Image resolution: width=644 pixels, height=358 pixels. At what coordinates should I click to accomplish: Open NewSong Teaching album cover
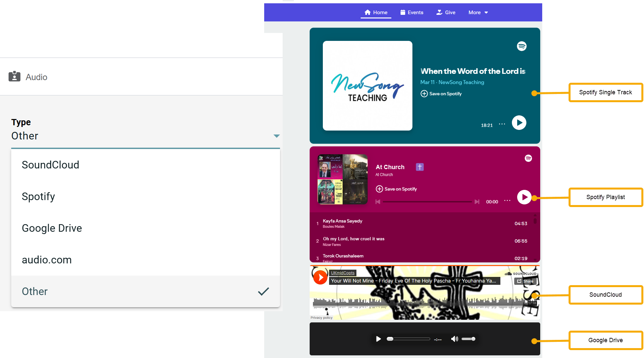coord(368,86)
